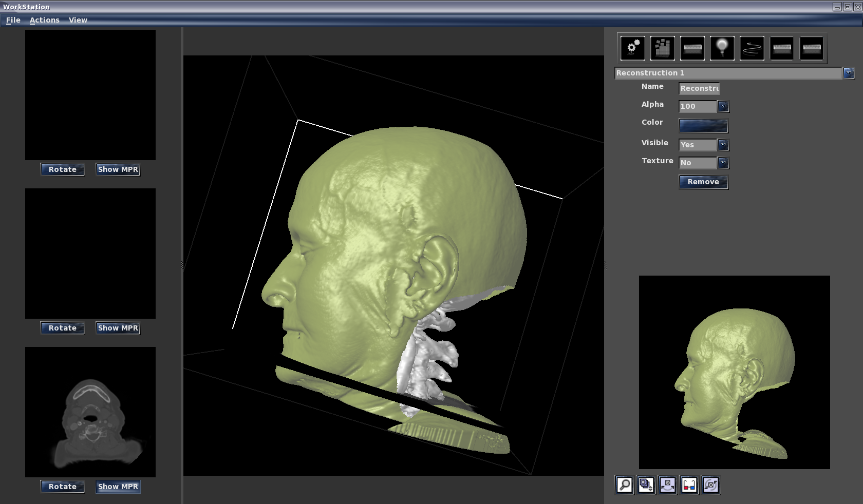Click the swing camera pan icon
This screenshot has width=863, height=504.
667,485
